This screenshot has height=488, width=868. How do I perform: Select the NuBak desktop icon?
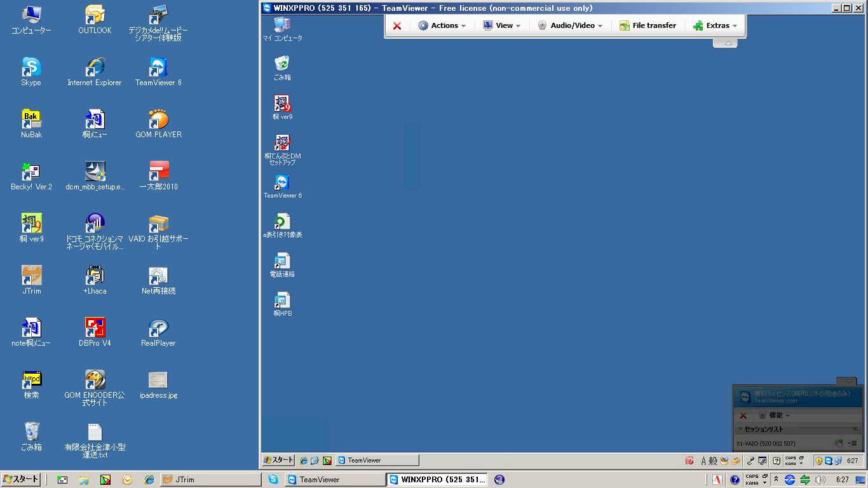31,124
